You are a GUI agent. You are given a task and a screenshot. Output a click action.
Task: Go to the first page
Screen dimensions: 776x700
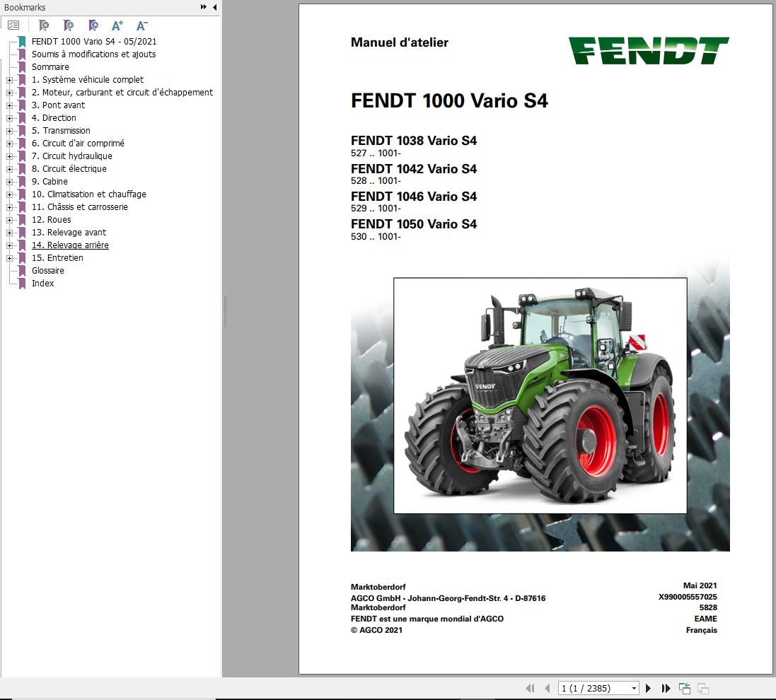530,688
